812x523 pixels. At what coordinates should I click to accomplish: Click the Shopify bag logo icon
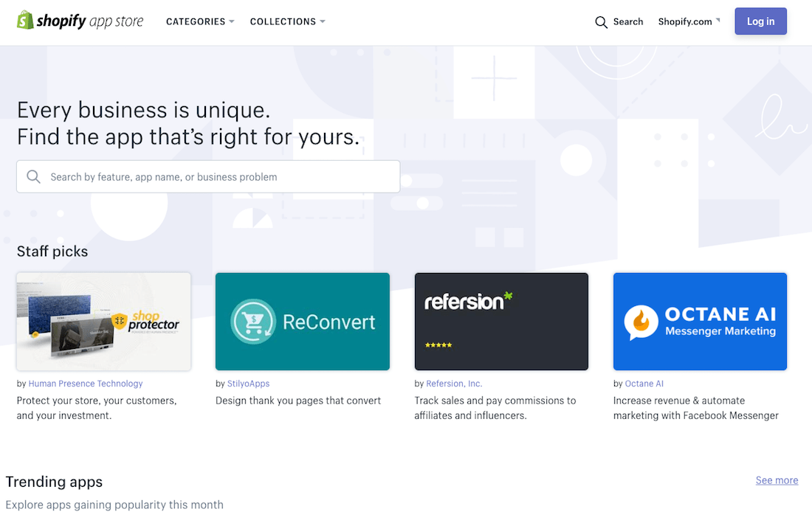coord(25,20)
